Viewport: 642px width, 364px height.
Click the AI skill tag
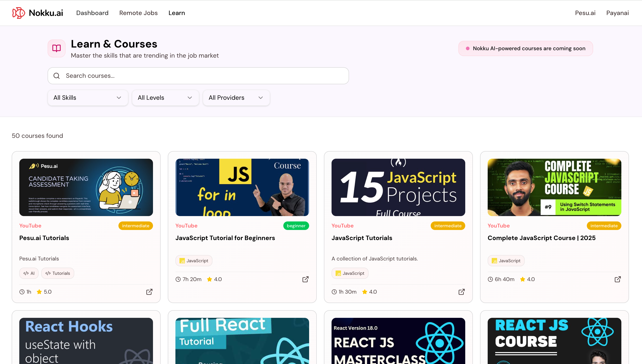29,273
